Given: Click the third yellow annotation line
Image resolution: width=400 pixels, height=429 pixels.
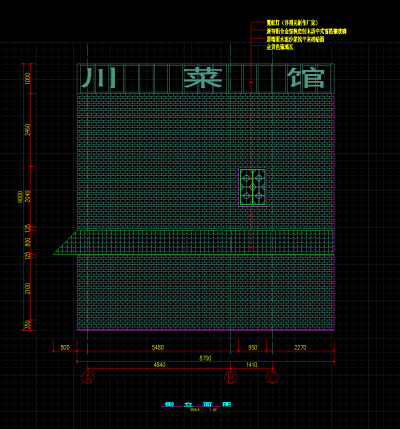Looking at the screenshot, I should point(295,39).
